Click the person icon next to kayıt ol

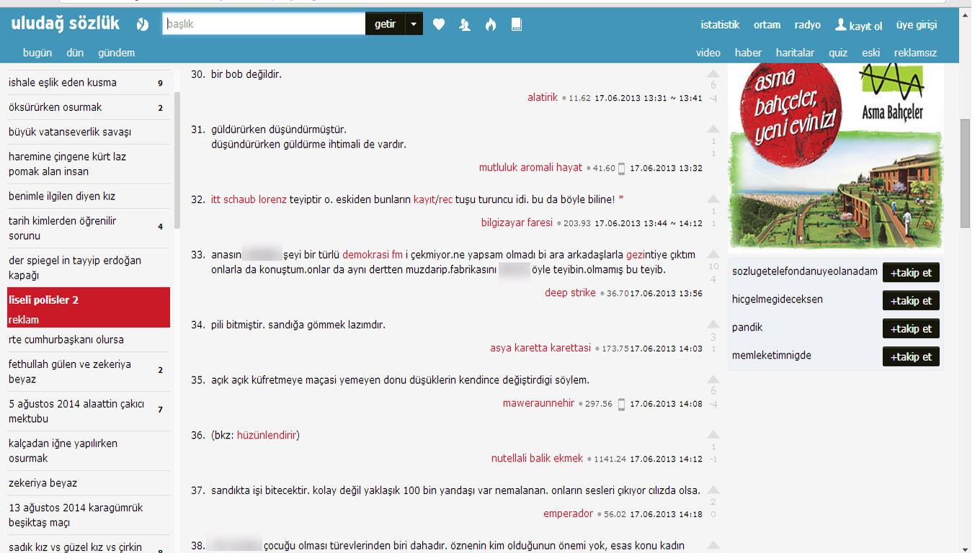tap(840, 25)
